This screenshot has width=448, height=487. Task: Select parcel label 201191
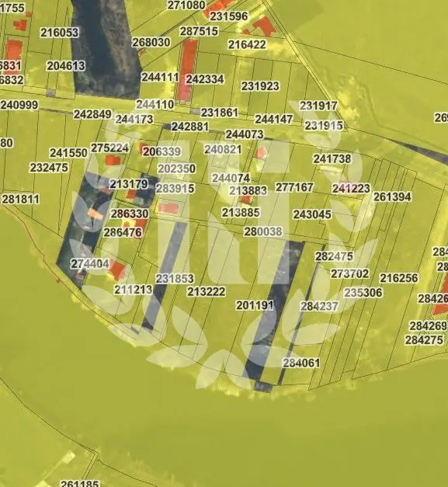255,305
